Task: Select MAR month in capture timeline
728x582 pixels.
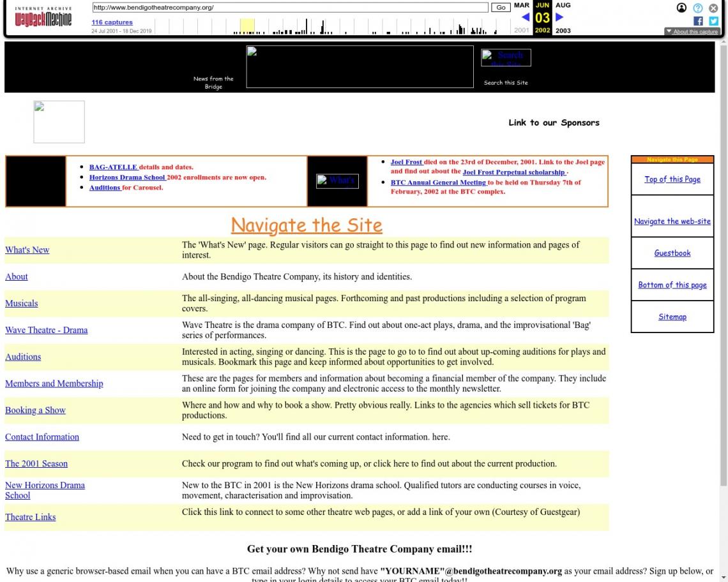Action: (521, 5)
